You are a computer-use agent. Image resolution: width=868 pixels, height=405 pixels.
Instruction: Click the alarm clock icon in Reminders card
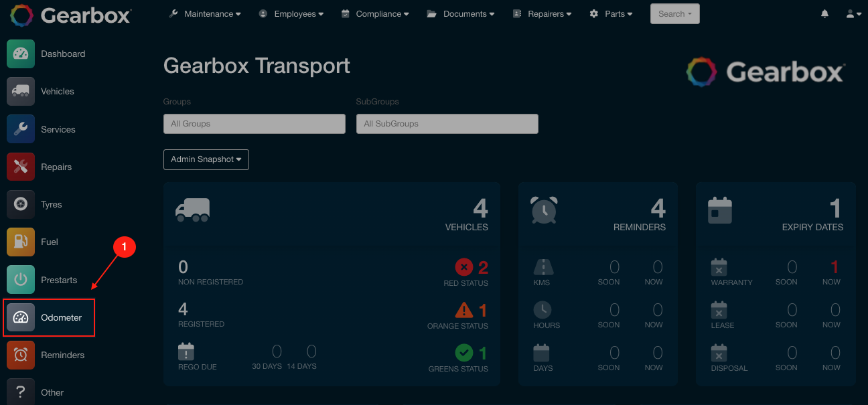click(544, 210)
